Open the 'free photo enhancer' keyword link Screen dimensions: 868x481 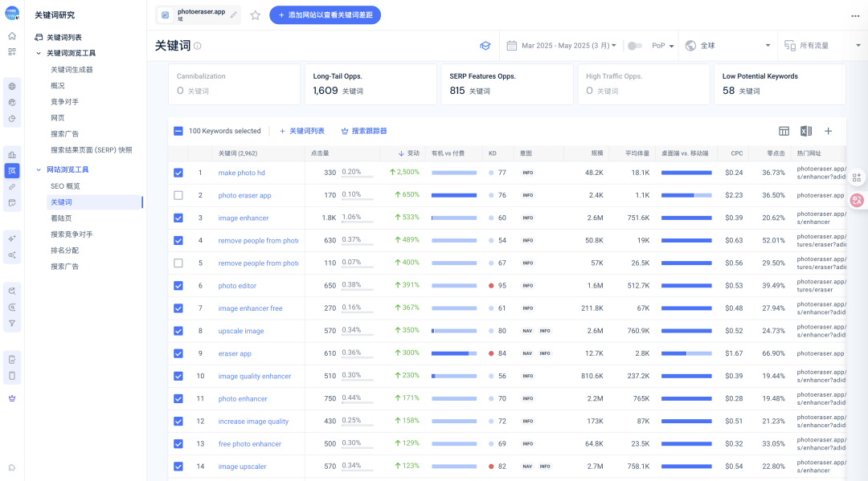[250, 444]
